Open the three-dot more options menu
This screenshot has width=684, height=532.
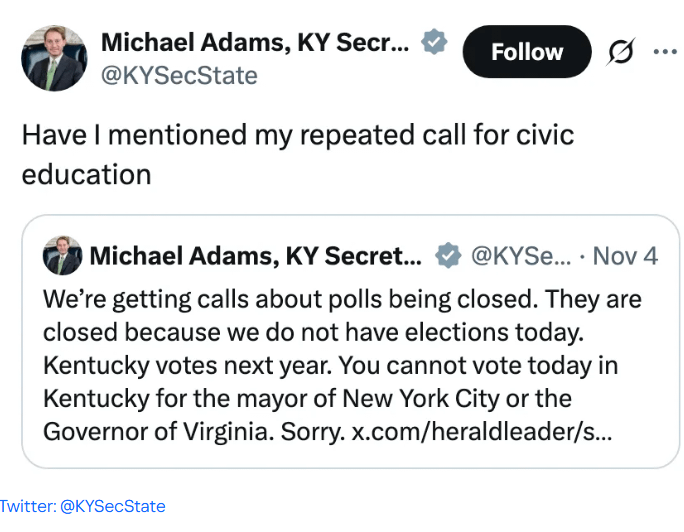(x=664, y=51)
